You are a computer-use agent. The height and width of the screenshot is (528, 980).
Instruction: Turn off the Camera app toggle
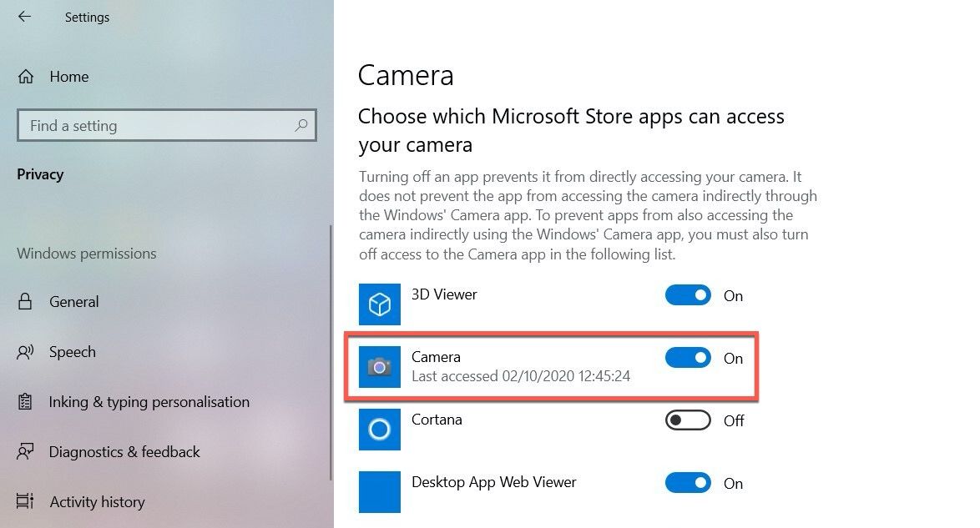pyautogui.click(x=688, y=358)
